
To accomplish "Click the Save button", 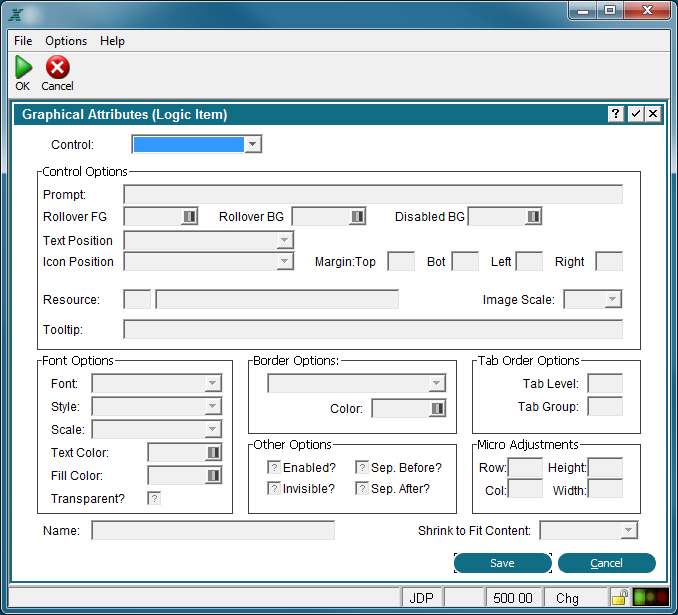I will point(502,563).
